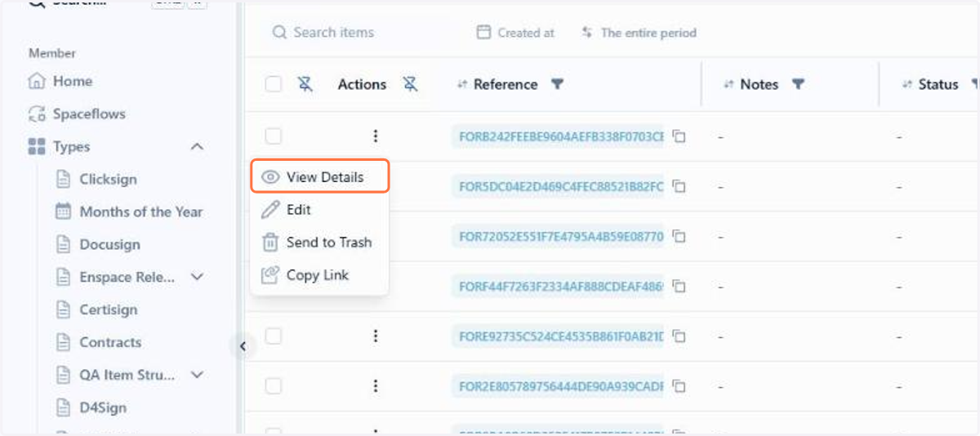
Task: Open the Docusign type
Action: pos(109,245)
